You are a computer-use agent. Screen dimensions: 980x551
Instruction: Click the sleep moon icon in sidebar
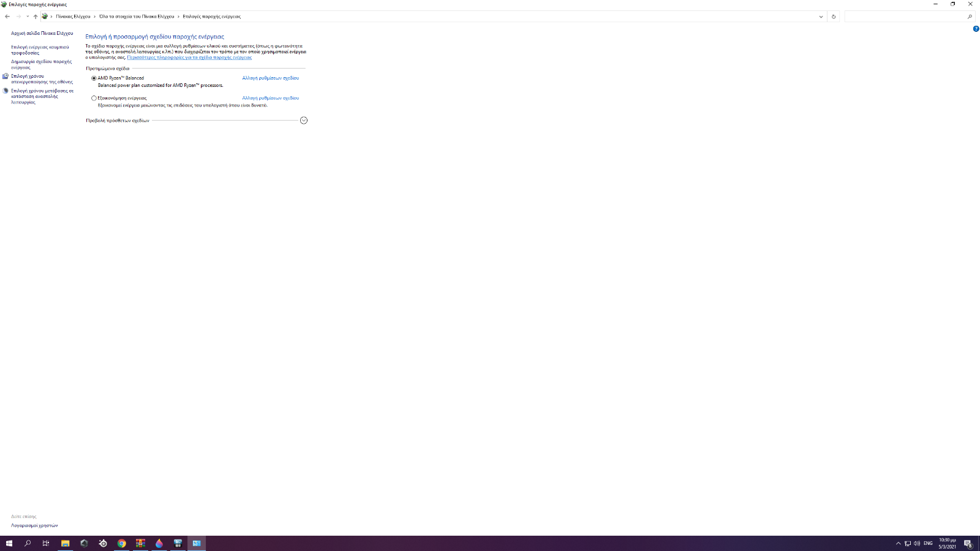[x=6, y=91]
